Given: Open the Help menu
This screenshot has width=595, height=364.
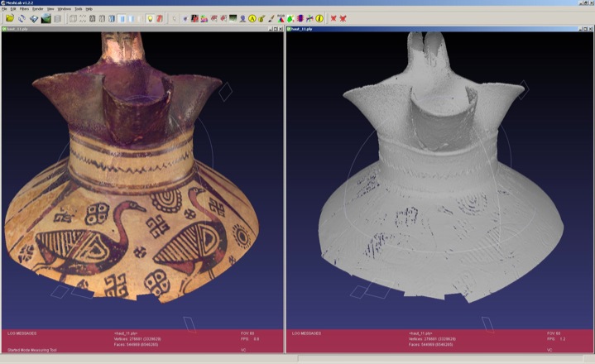Looking at the screenshot, I should 89,9.
